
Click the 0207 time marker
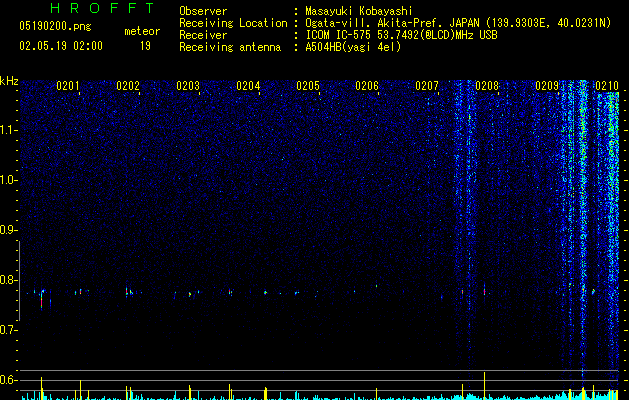[427, 86]
